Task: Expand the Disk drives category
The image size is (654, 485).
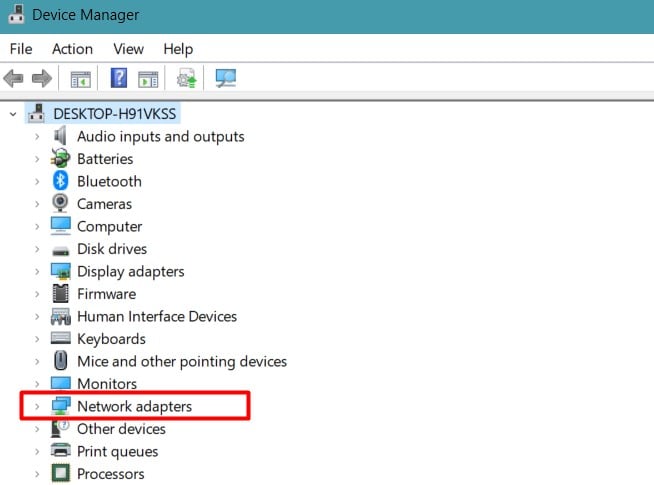Action: (x=37, y=249)
